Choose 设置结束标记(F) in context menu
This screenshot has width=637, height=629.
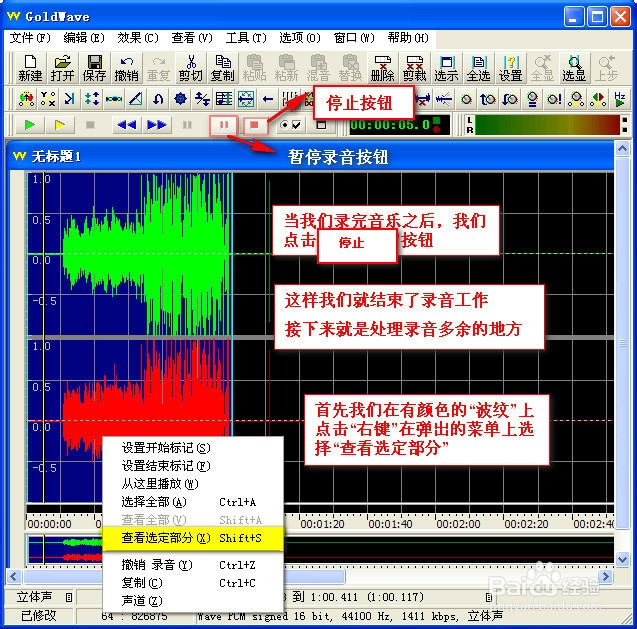coord(193,466)
